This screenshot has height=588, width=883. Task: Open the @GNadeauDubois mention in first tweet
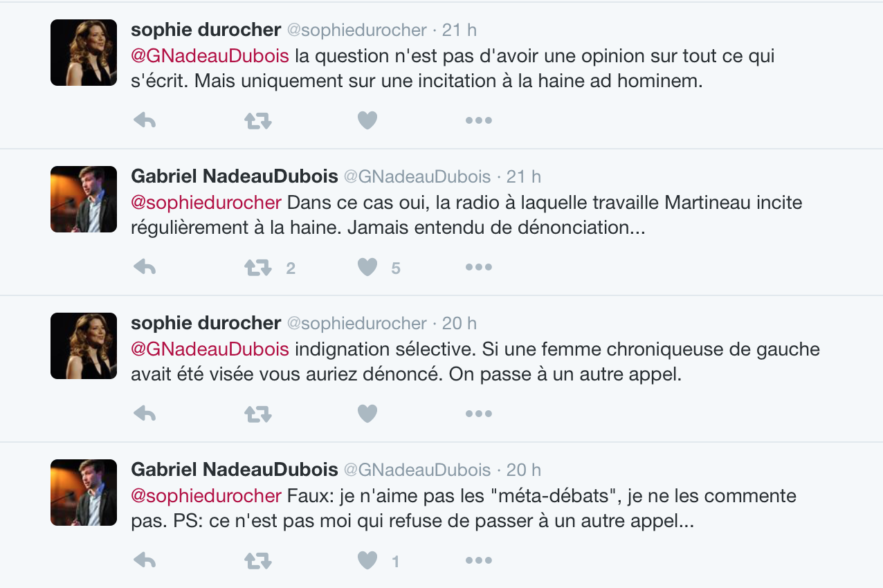pos(210,57)
